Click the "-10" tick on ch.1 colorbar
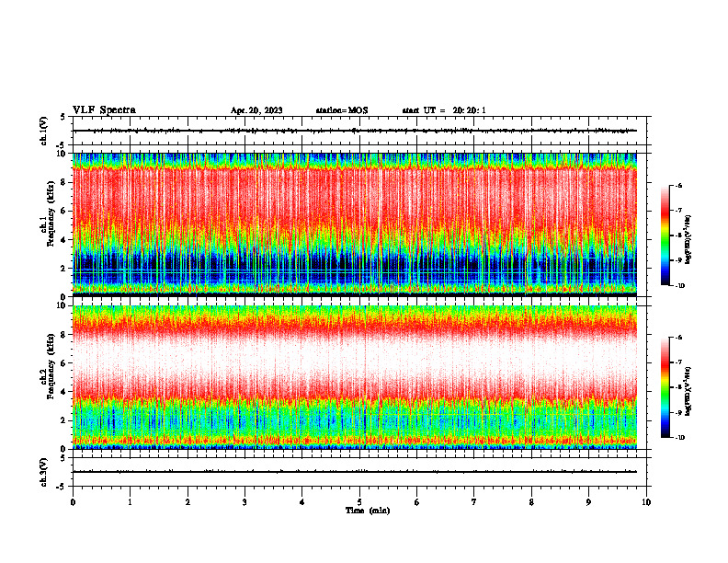The width and height of the screenshot is (728, 563). [678, 286]
